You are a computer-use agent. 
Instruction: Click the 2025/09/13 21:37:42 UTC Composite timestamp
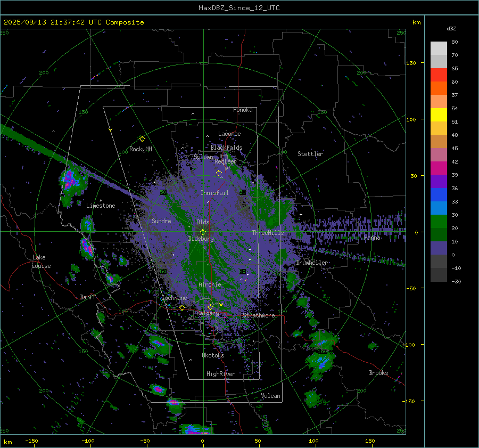[73, 22]
